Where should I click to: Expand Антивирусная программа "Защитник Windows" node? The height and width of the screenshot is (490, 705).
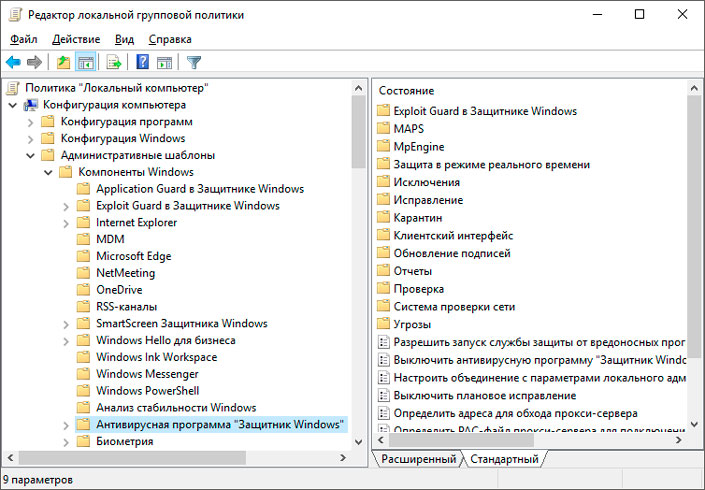point(66,425)
